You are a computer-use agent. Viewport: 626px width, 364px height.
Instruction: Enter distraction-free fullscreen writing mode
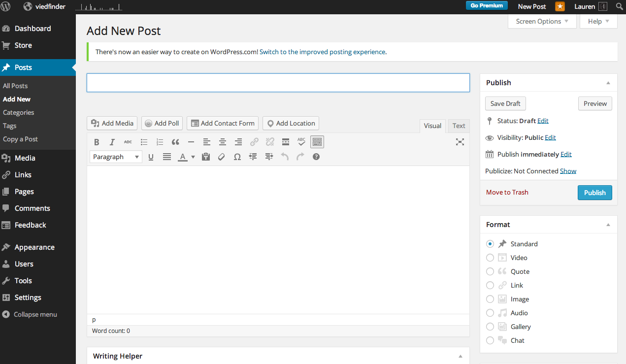point(460,142)
